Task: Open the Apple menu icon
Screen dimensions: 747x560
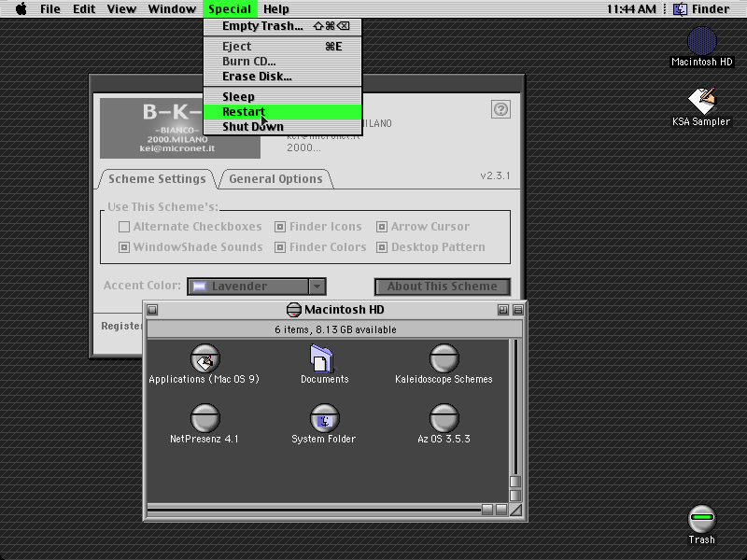Action: pyautogui.click(x=21, y=8)
